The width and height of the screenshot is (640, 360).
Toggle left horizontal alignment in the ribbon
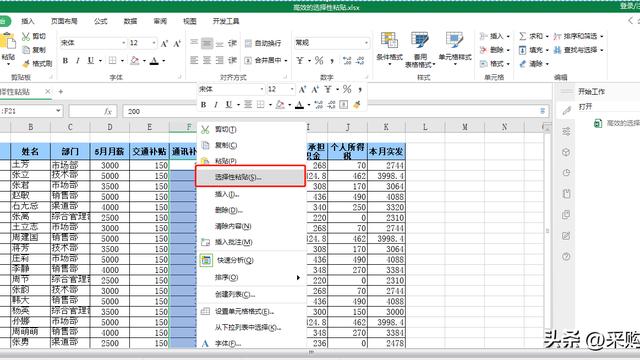194,60
